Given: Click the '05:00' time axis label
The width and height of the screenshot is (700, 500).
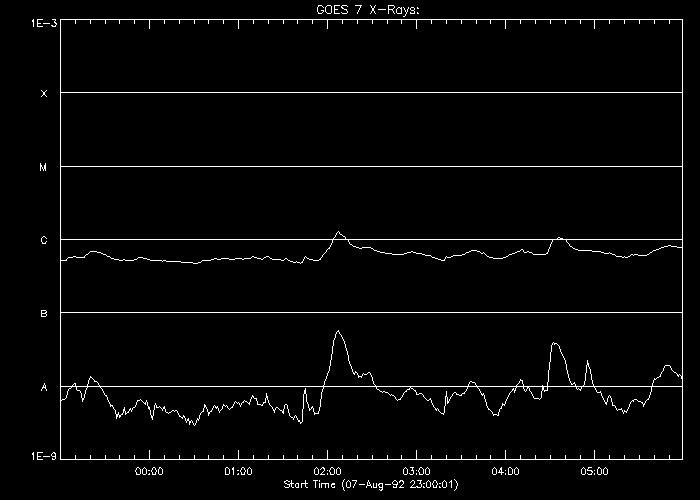Looking at the screenshot, I should click(595, 471).
